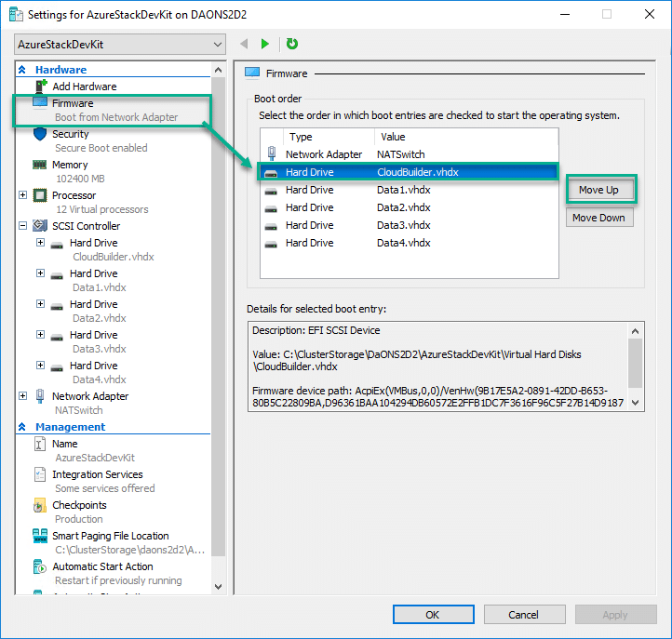
Task: Click the drive icon beside Data4.vhdx boot entry
Action: coord(271,244)
